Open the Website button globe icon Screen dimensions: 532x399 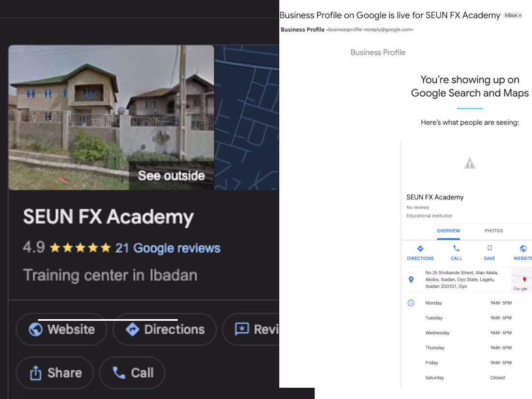point(36,329)
